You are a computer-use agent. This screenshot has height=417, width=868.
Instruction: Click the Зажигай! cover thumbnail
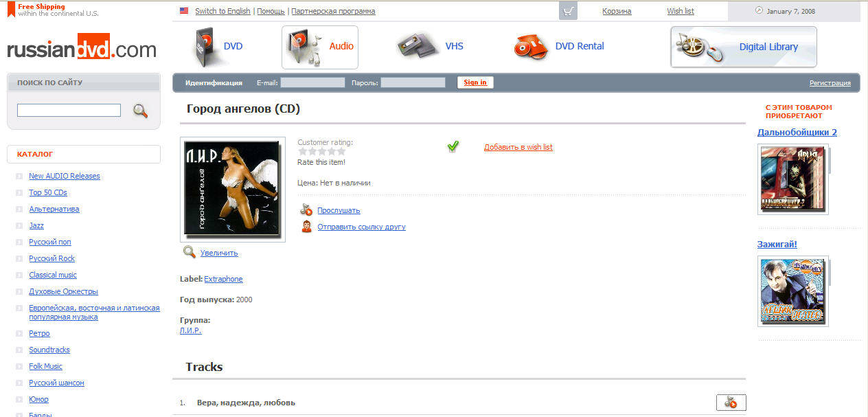point(793,291)
